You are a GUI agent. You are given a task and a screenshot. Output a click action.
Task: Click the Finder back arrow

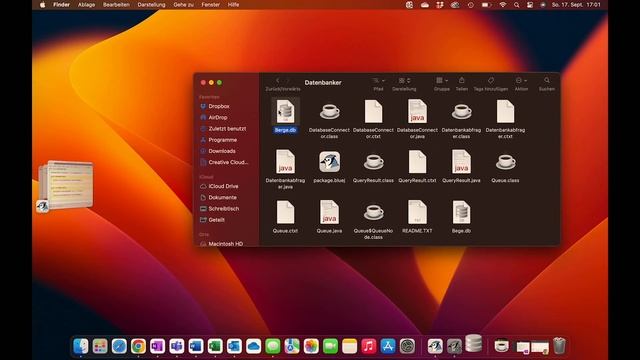tap(278, 81)
